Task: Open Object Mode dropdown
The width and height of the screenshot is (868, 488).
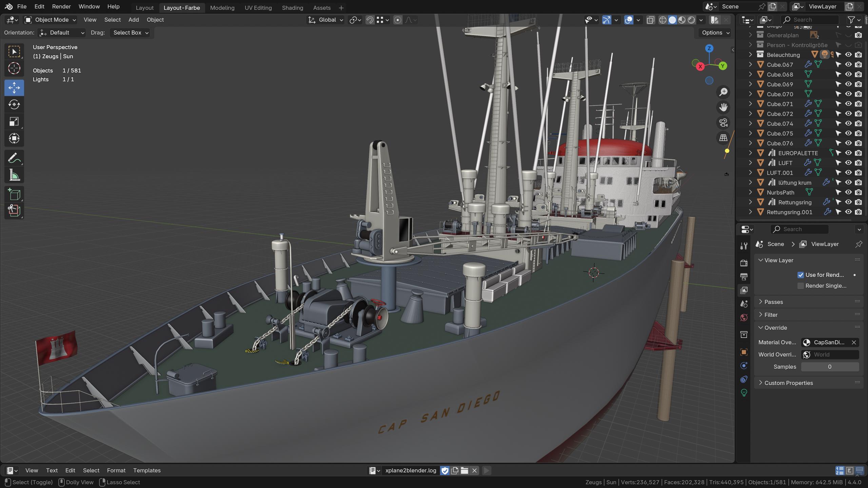Action: pos(50,20)
